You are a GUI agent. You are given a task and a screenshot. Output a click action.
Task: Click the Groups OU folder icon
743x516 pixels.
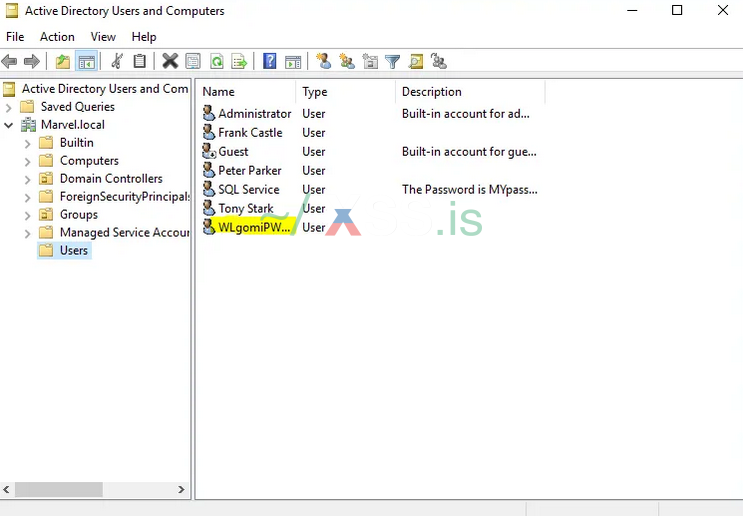pos(46,215)
